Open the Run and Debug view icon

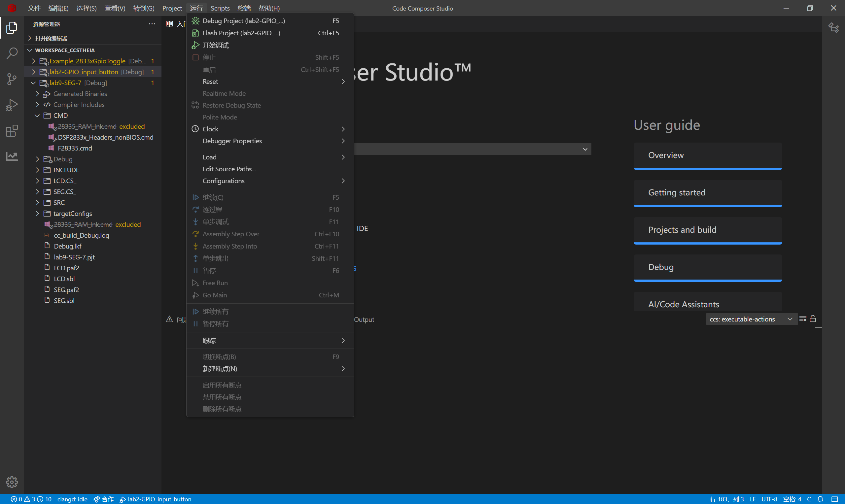pos(12,105)
